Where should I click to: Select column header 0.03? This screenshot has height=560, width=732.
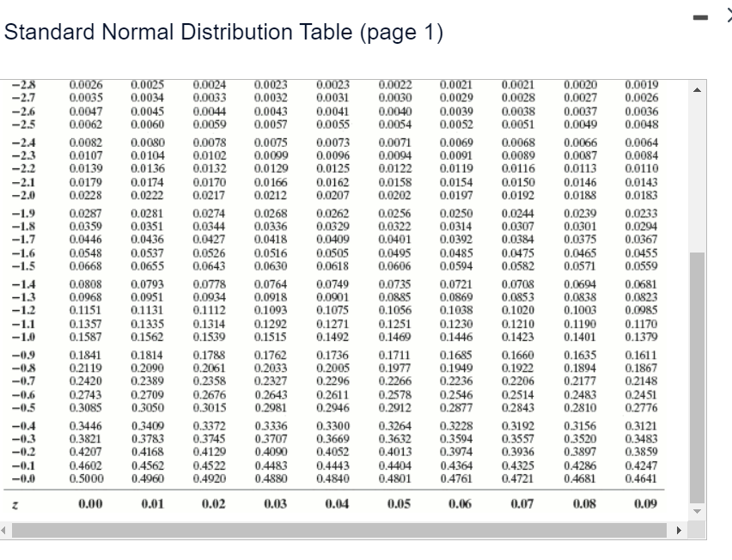click(x=275, y=504)
